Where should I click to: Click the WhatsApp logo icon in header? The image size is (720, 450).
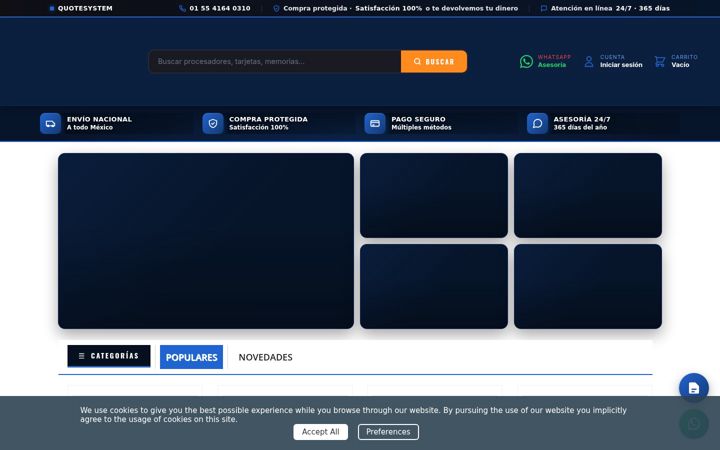tap(526, 61)
